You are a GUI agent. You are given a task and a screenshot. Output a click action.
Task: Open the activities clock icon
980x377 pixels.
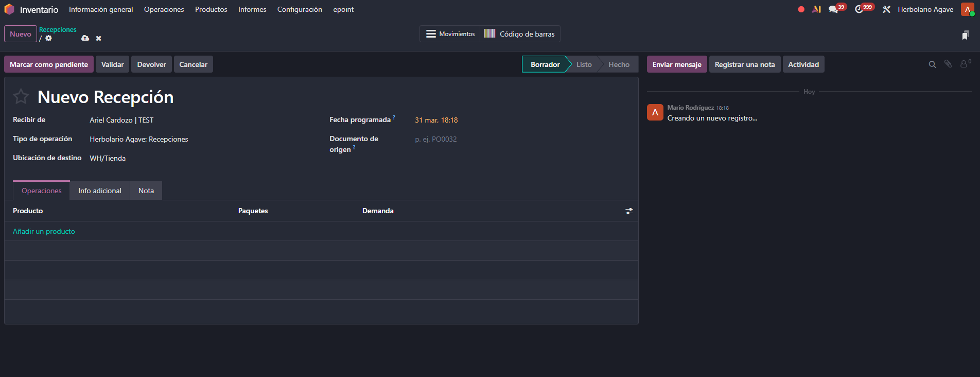[859, 9]
